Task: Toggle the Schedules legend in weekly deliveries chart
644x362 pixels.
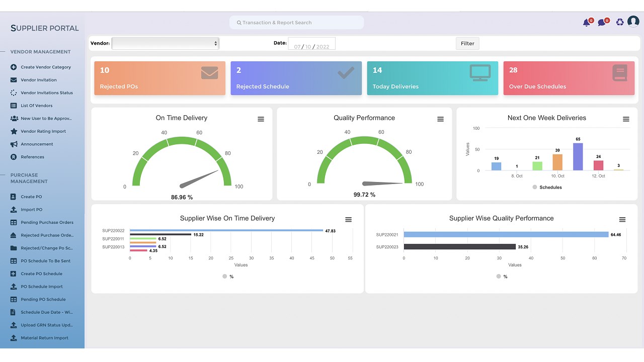Action: [x=547, y=187]
